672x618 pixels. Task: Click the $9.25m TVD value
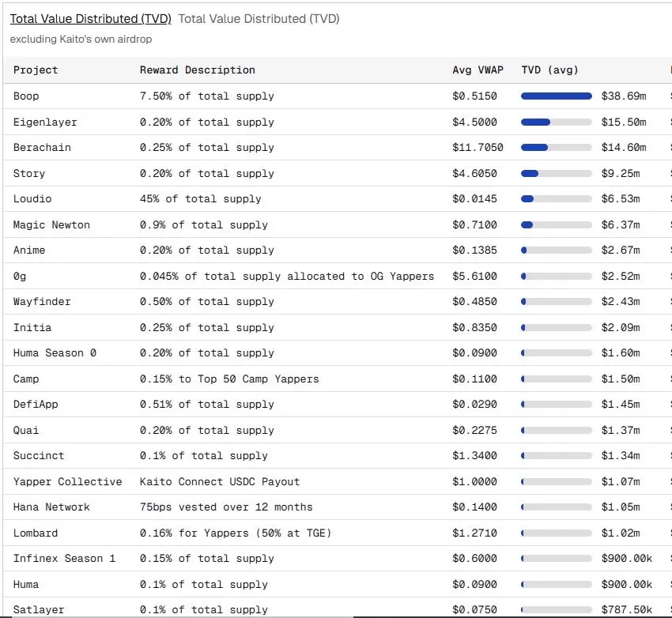(x=621, y=174)
